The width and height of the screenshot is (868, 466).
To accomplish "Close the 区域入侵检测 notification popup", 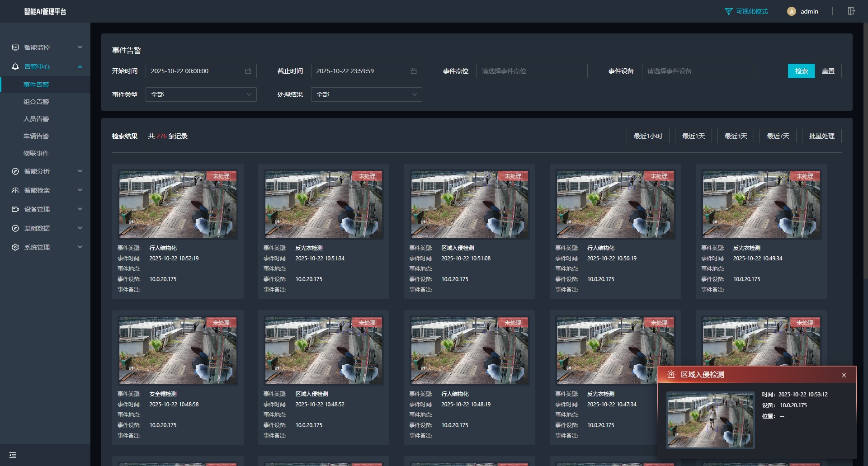I will click(x=844, y=375).
